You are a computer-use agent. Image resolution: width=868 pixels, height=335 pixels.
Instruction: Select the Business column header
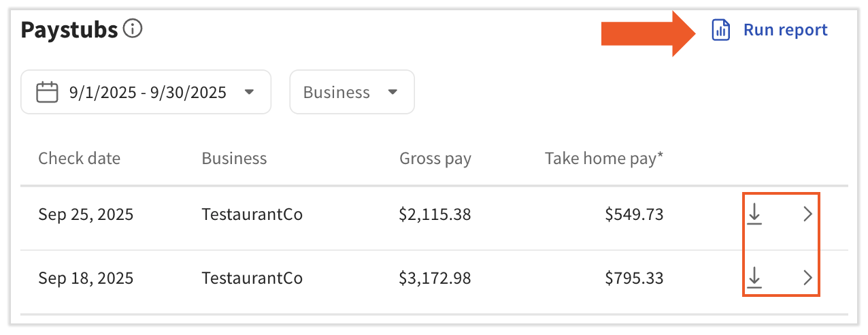tap(234, 159)
